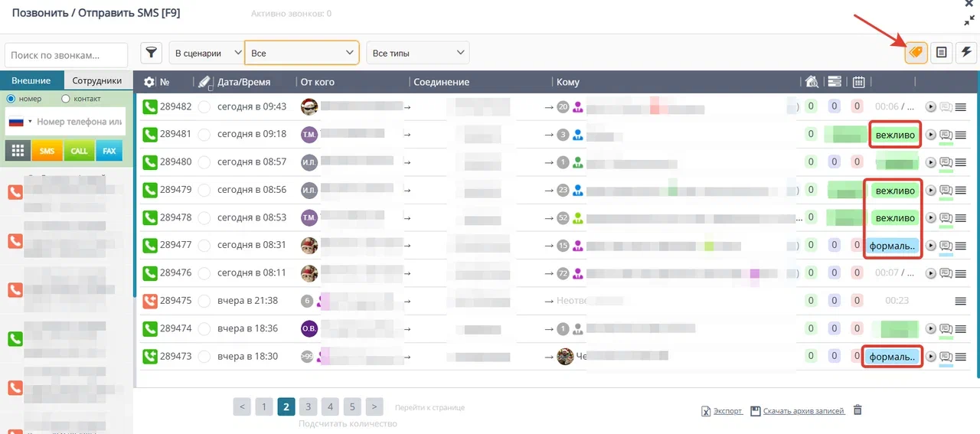Expand the "В сценарии" dropdown
This screenshot has height=434, width=980.
pos(207,53)
